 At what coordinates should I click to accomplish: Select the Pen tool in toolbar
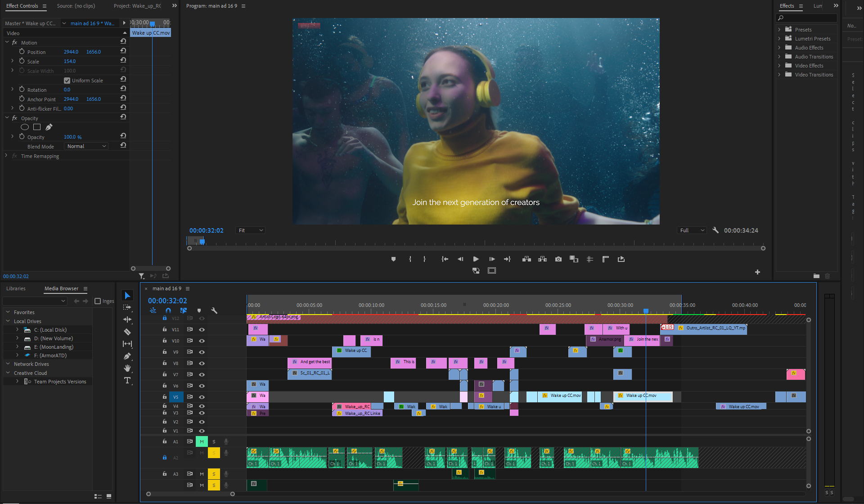click(x=127, y=356)
